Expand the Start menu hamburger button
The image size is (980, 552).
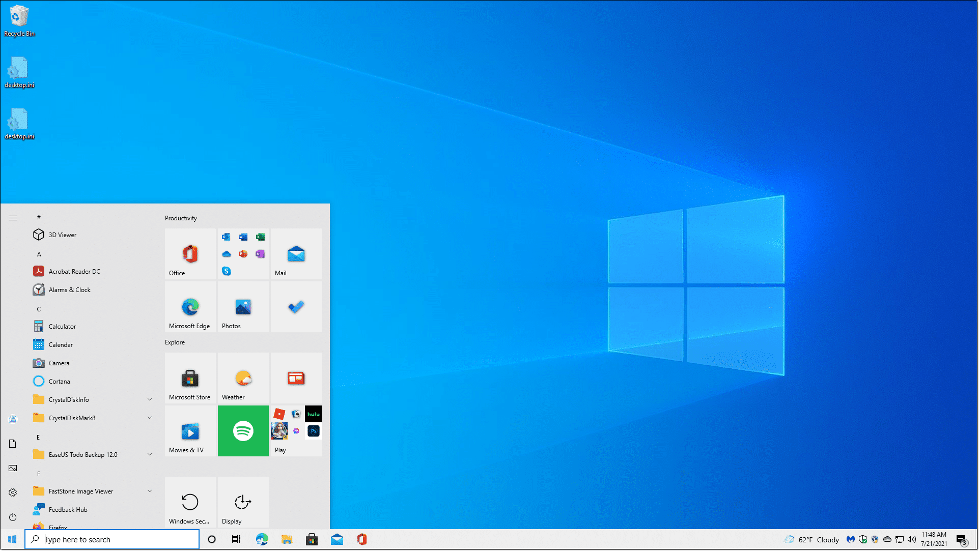(x=13, y=218)
